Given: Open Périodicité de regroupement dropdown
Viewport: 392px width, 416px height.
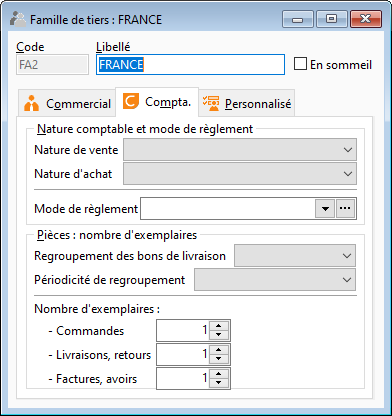Looking at the screenshot, I should point(347,279).
